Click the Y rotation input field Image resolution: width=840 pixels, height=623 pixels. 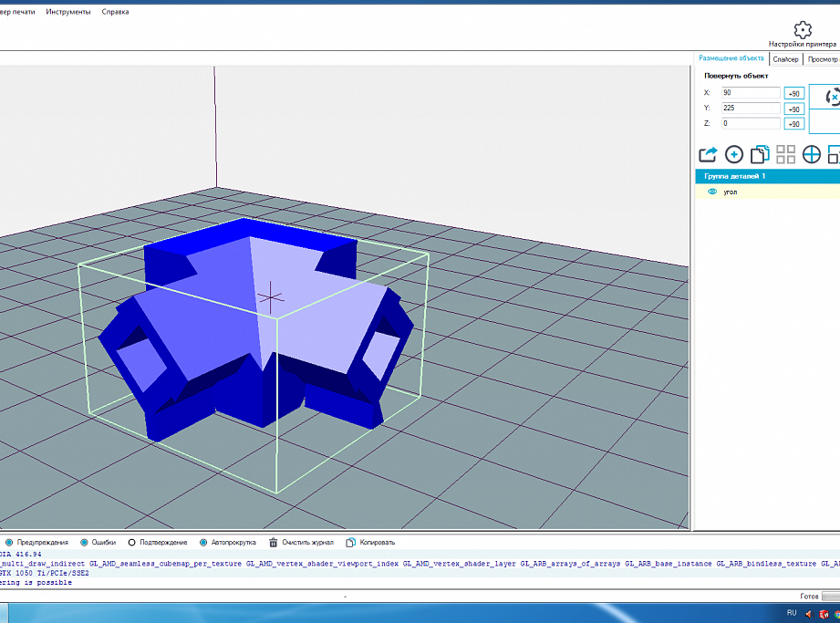click(750, 108)
